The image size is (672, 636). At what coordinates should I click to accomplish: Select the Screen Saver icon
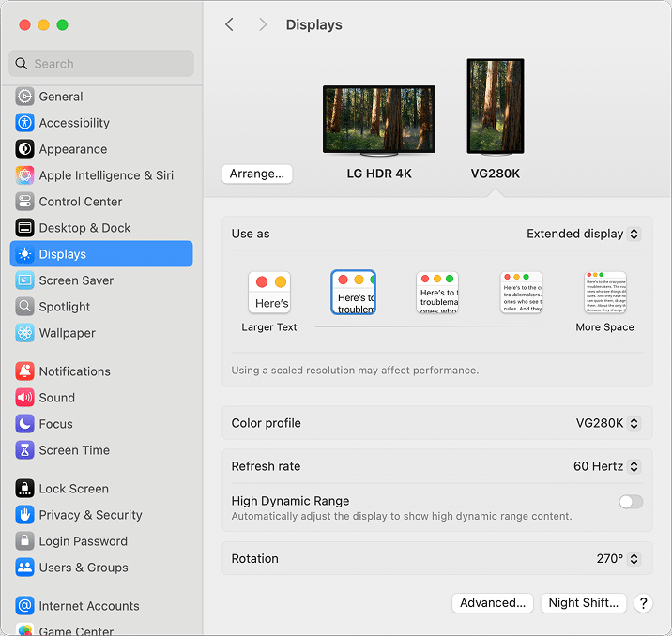coord(24,280)
